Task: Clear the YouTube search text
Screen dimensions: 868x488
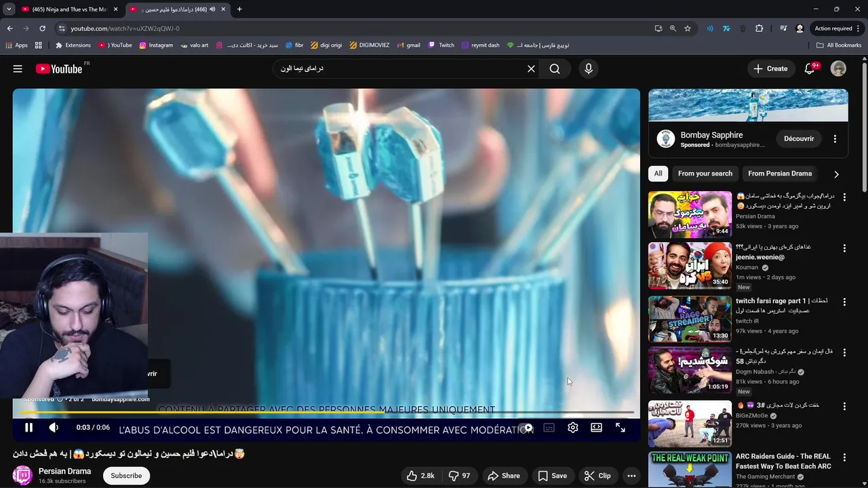Action: [x=531, y=68]
